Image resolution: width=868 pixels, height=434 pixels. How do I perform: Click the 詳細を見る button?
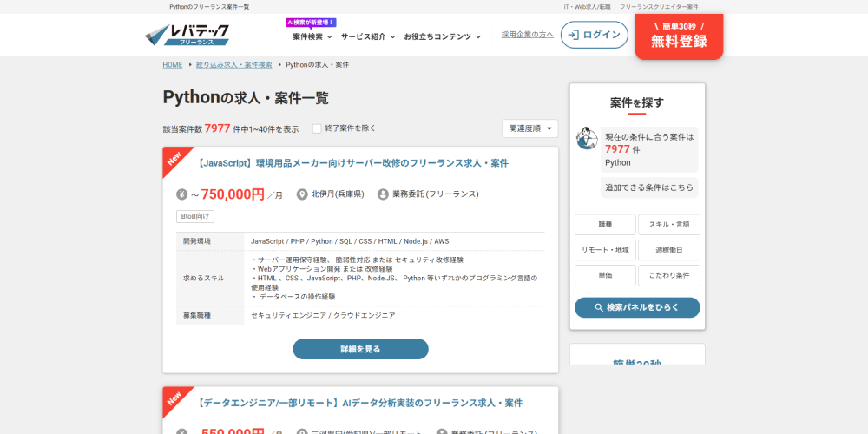tap(360, 349)
